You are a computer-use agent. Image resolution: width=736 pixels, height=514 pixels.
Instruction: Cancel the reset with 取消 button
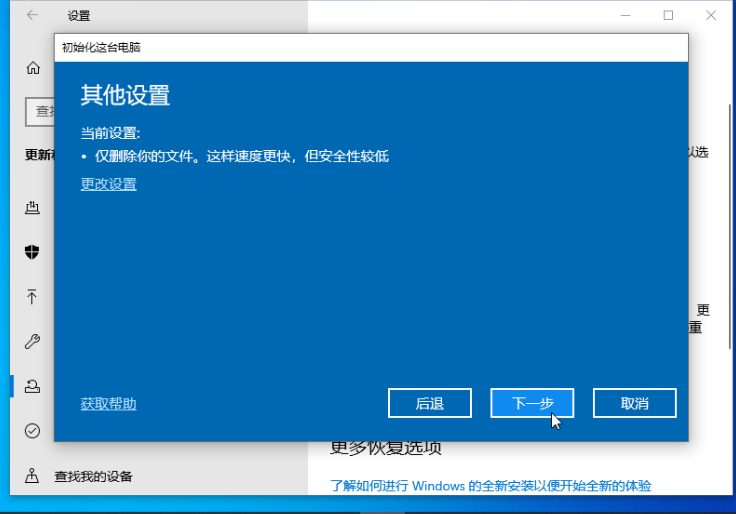tap(634, 403)
